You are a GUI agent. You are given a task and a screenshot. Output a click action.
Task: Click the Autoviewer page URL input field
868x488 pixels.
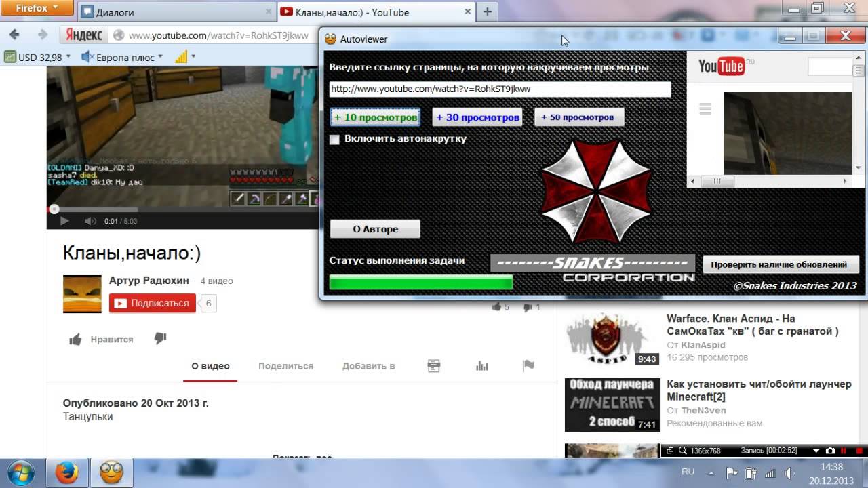click(x=500, y=89)
